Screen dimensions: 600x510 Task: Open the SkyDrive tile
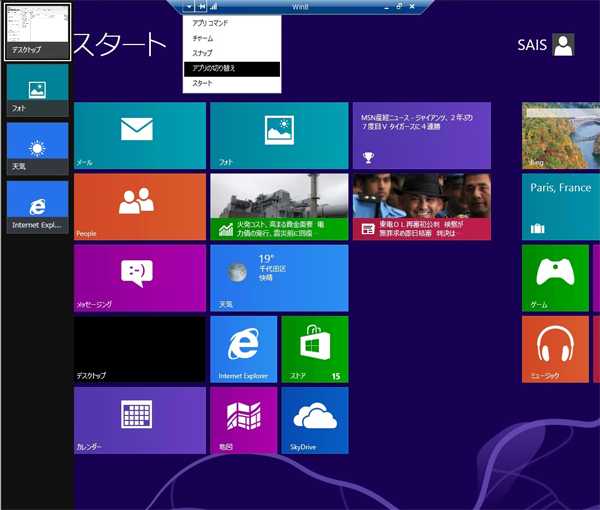coord(315,420)
